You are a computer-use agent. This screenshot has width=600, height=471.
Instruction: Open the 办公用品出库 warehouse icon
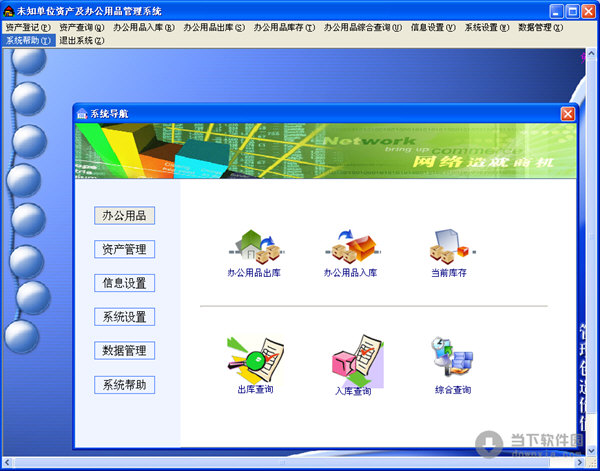click(x=258, y=247)
